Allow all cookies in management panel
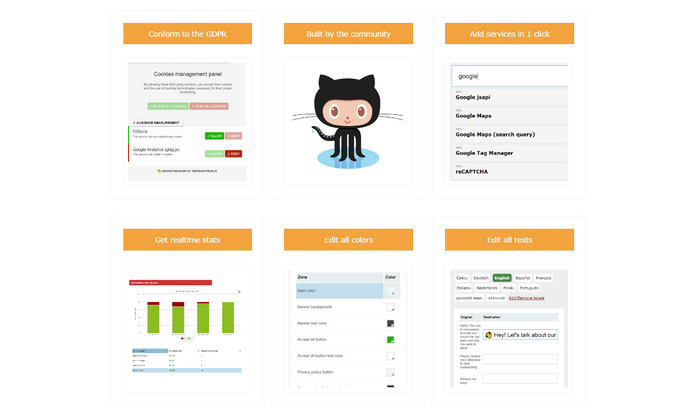Screen dimensions: 697x416 (x=168, y=106)
